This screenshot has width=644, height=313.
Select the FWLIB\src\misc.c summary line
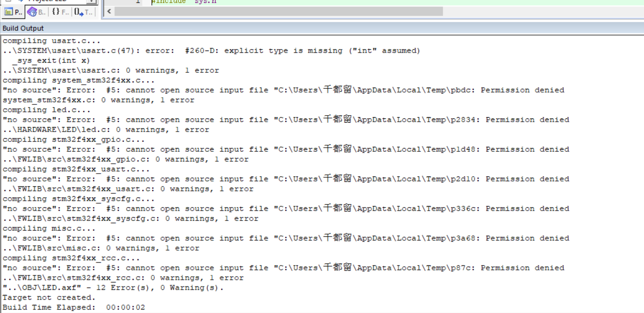pos(101,248)
